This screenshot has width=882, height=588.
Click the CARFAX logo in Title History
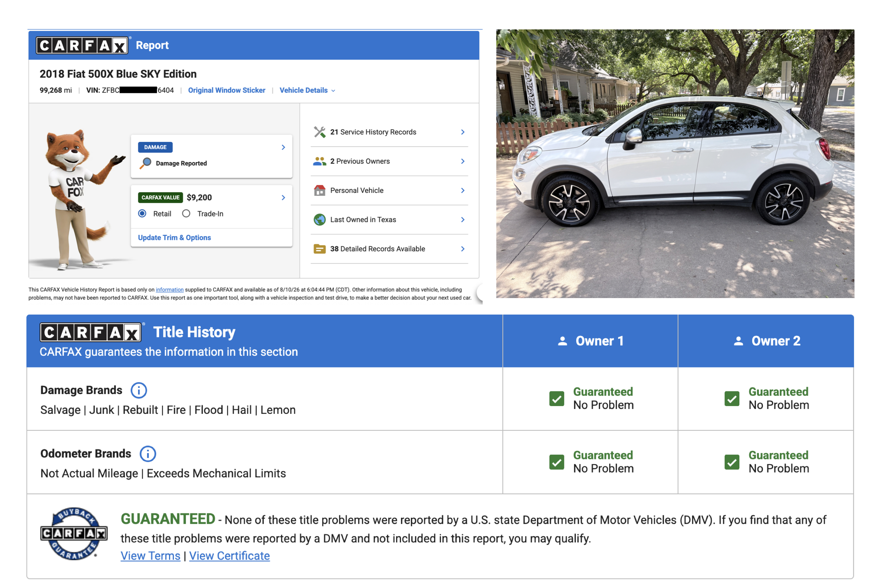coord(91,332)
